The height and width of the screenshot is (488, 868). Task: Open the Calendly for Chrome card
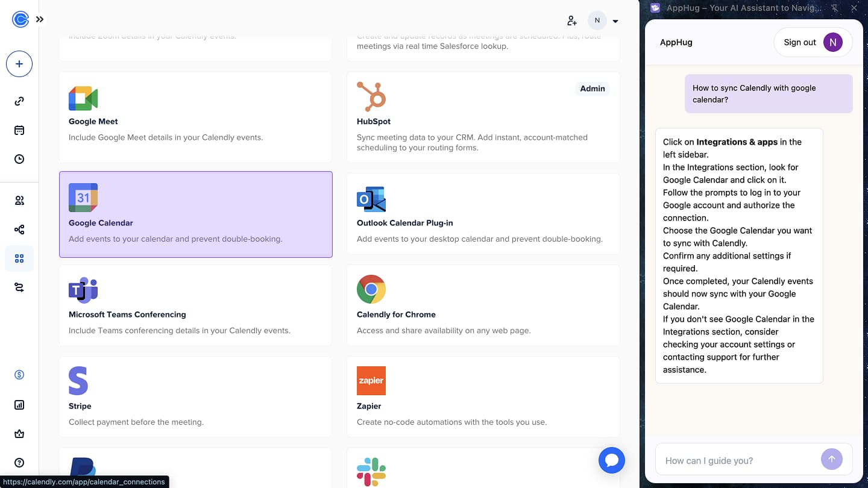point(483,305)
